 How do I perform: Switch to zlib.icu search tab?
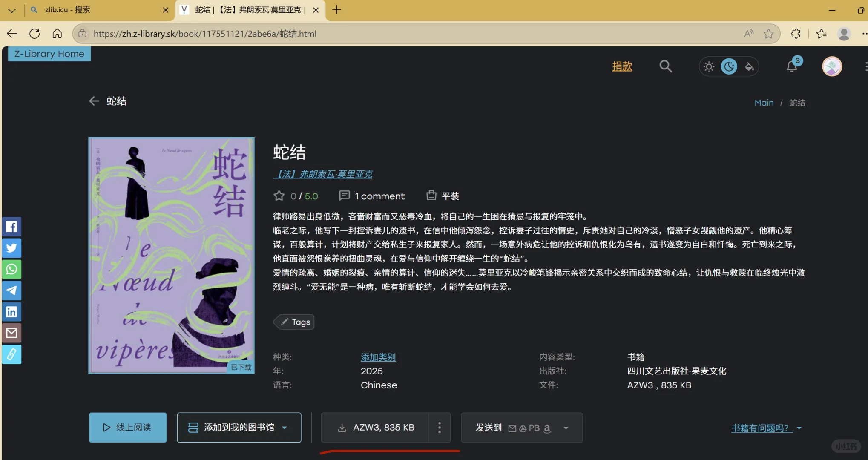(x=95, y=10)
